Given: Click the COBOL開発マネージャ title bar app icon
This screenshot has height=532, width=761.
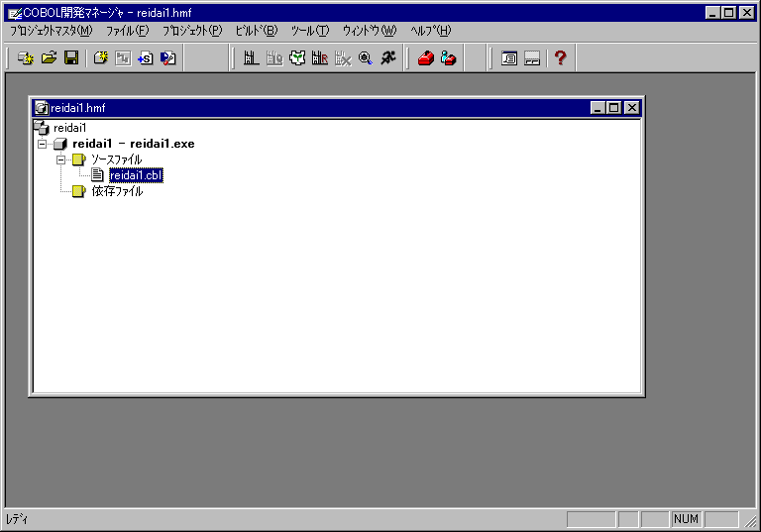Looking at the screenshot, I should pos(15,13).
